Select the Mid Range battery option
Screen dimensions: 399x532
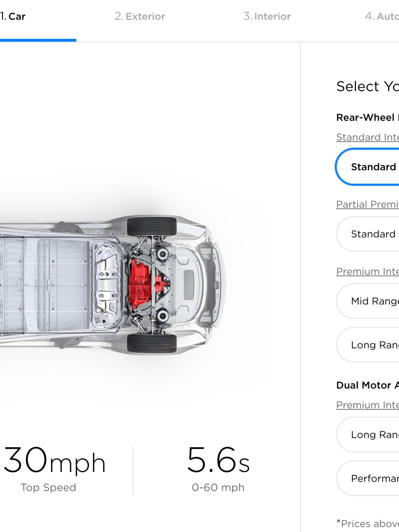368,301
